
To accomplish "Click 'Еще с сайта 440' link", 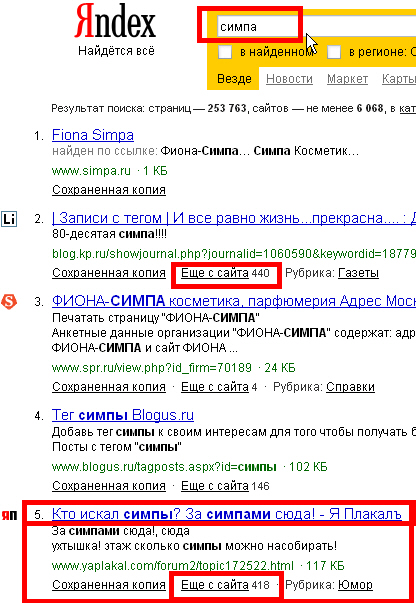I will pos(225,273).
